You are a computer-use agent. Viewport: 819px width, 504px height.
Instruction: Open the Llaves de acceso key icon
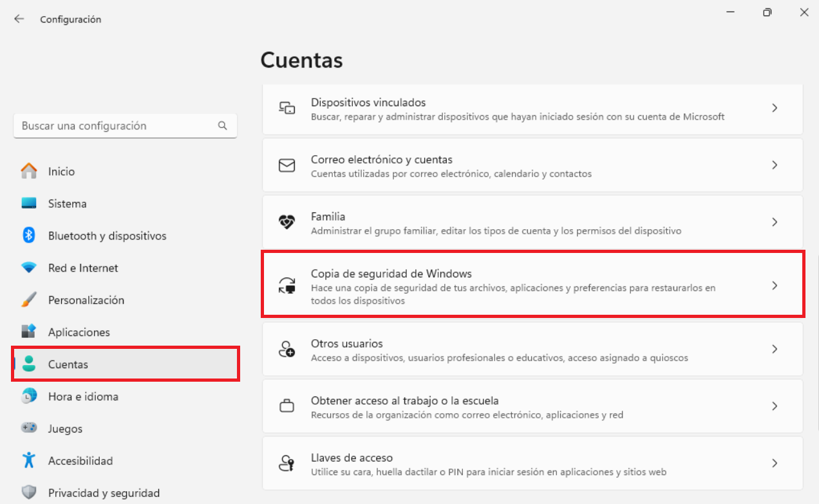pos(287,463)
